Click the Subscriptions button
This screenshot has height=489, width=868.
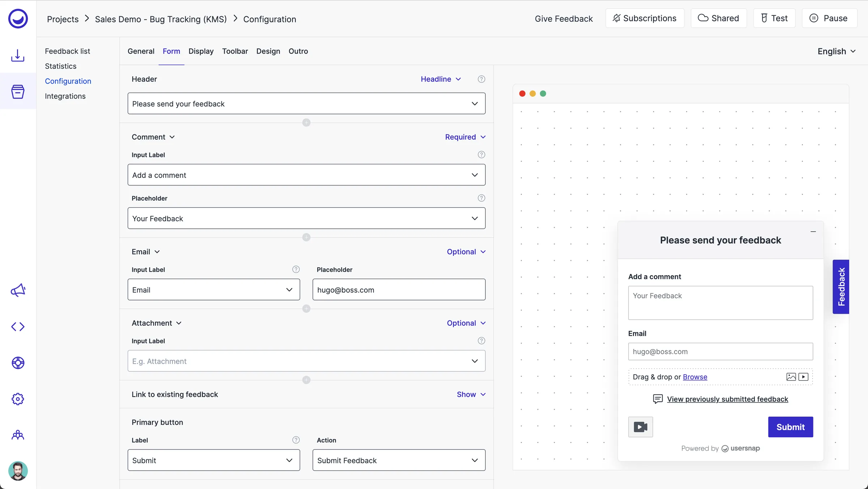[645, 18]
